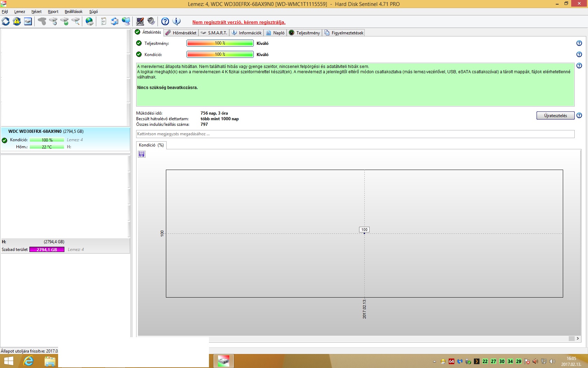
Task: Click the comment field 'Kattintson megjegyzés megadásához'
Action: click(x=355, y=134)
